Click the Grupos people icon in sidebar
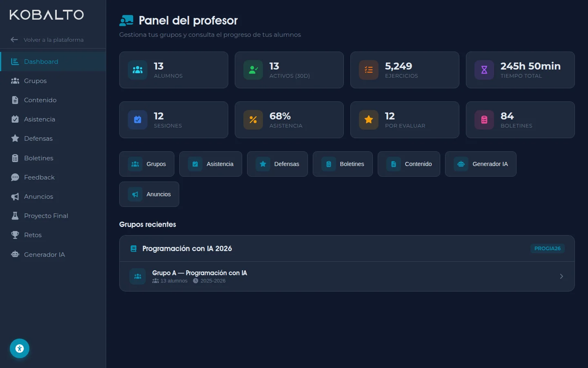 coord(15,81)
